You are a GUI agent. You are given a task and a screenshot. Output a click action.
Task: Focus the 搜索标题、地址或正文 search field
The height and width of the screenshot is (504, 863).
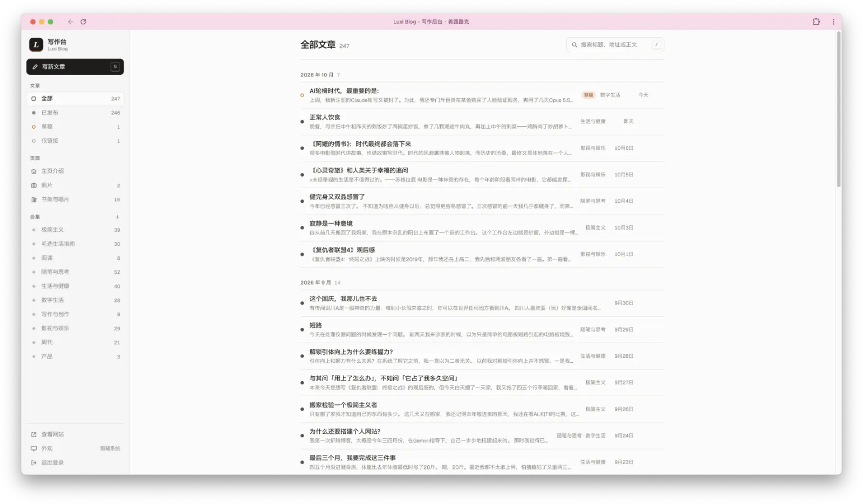coord(615,45)
